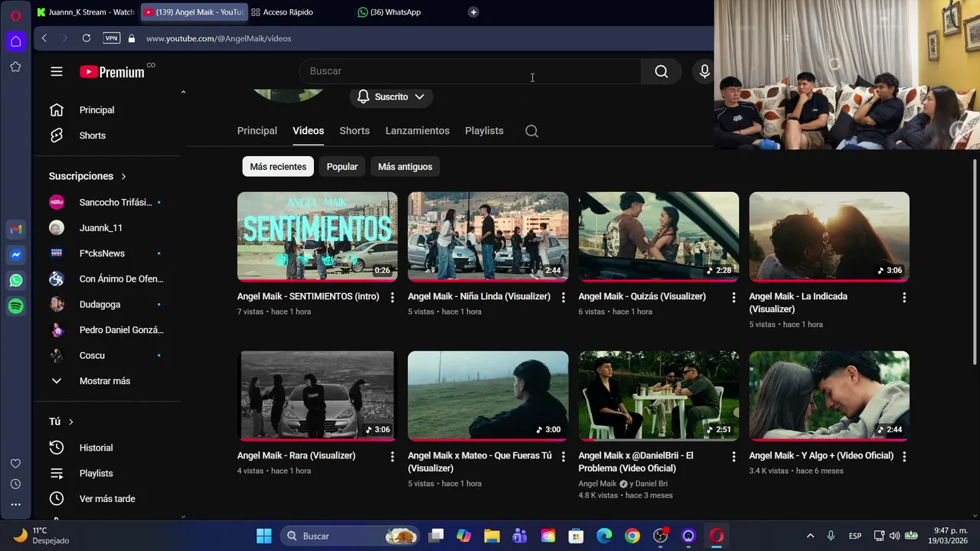Open Opera sidebar heart icon
980x551 pixels.
[x=15, y=464]
